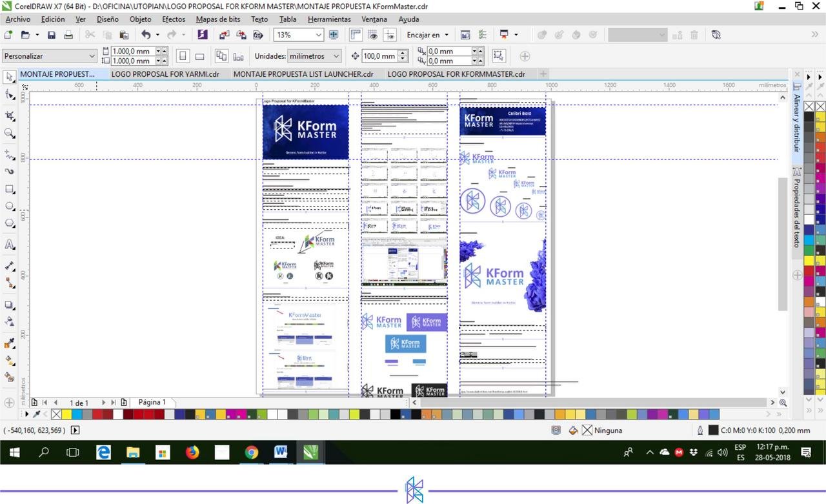
Task: Open the Options icon in standard toolbar
Action: pyautogui.click(x=482, y=35)
